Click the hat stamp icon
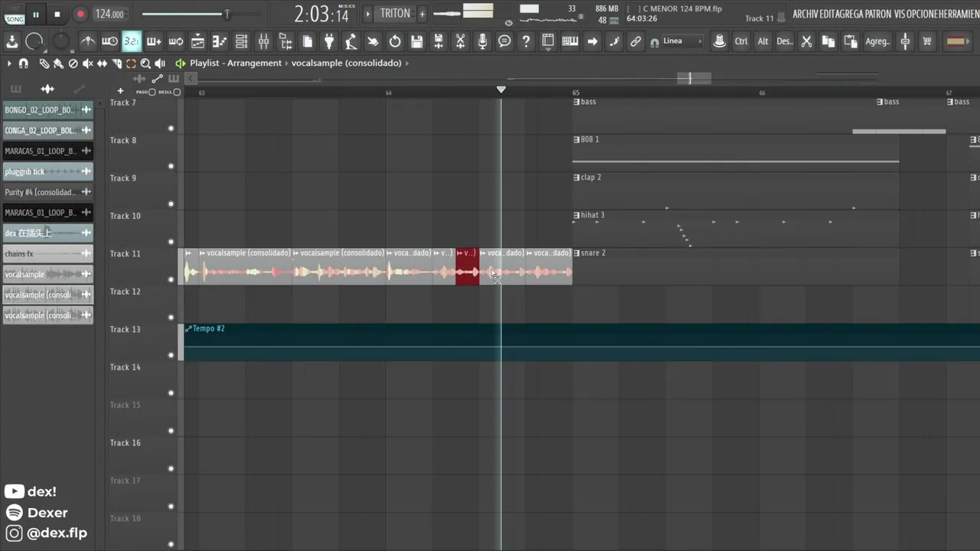Image resolution: width=980 pixels, height=551 pixels. coord(719,41)
